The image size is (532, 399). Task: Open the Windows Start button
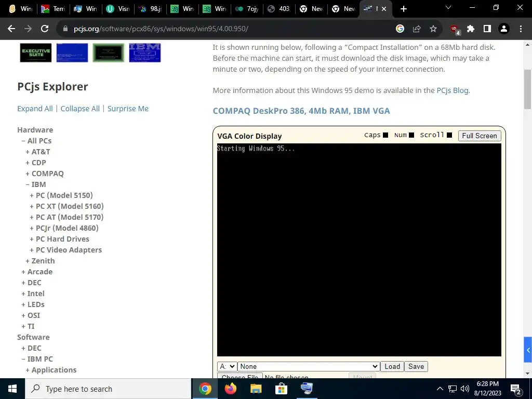click(12, 389)
